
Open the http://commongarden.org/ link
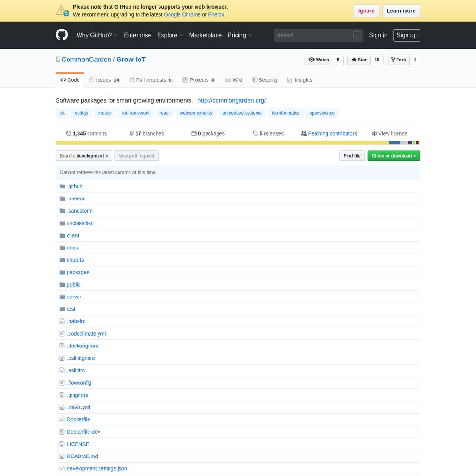click(232, 100)
